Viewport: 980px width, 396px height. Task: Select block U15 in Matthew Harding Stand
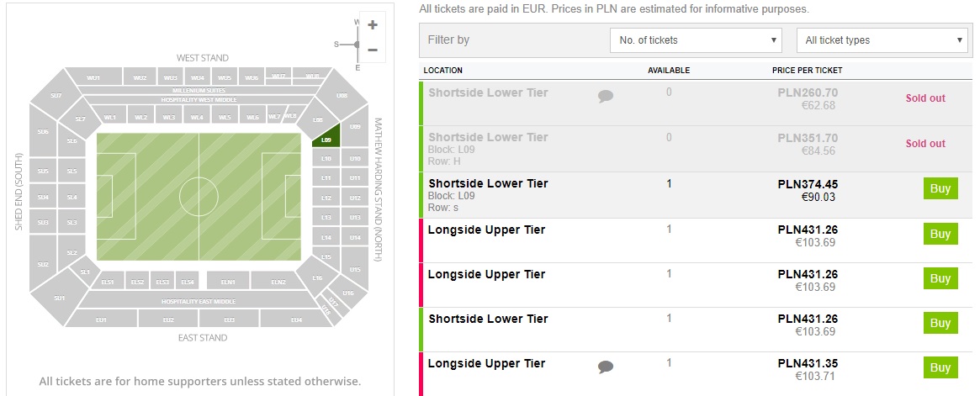point(355,270)
